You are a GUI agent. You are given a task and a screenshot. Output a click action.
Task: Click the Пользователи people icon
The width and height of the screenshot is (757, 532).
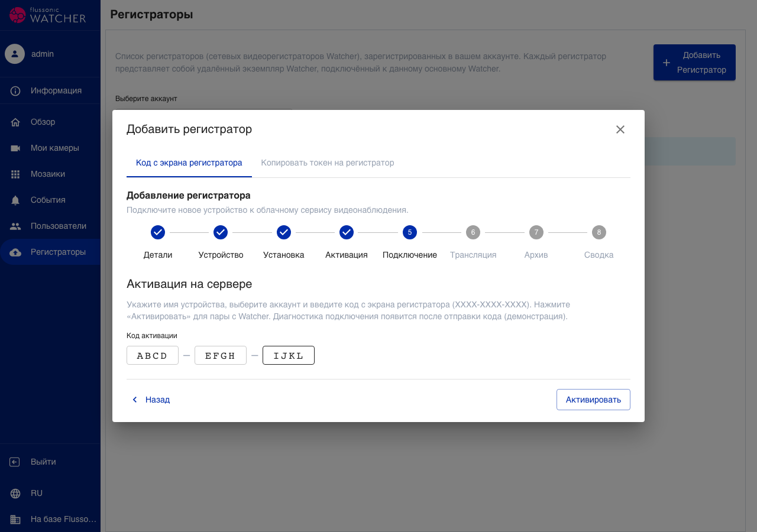point(15,226)
